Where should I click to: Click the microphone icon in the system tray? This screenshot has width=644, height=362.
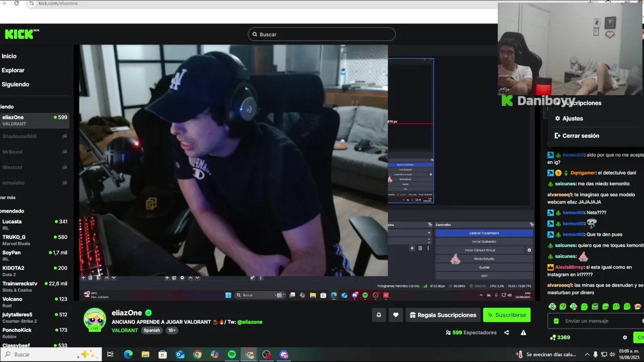(596, 354)
